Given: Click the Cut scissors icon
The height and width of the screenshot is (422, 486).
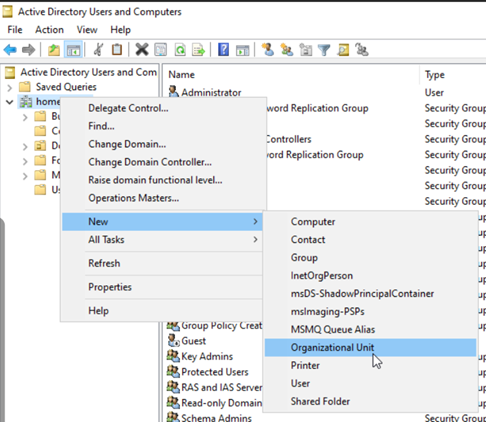Looking at the screenshot, I should pos(98,50).
